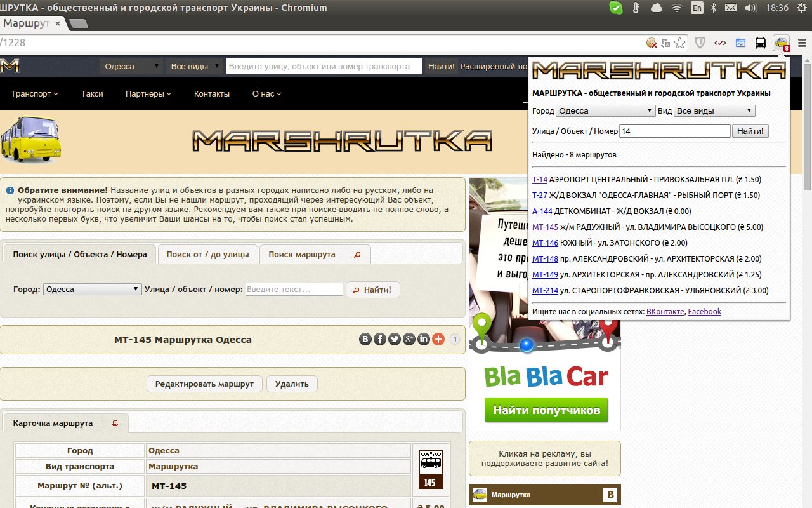Click the red checkmark code extension icon
812x508 pixels.
[720, 43]
